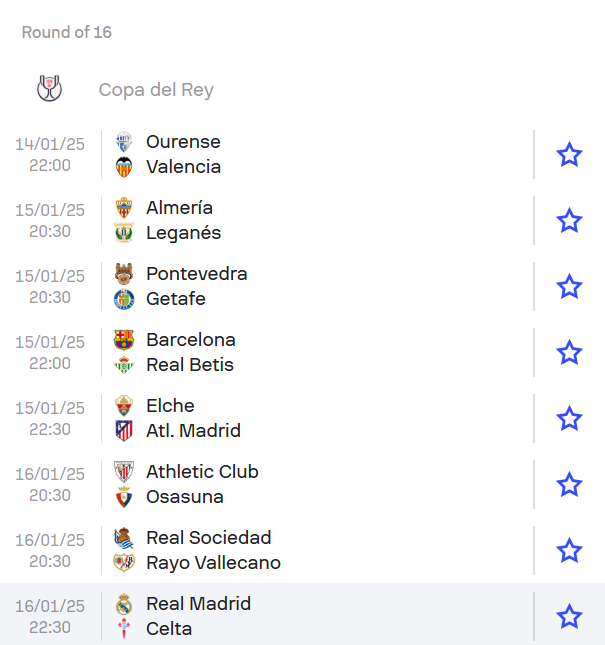Click the Atl. Madrid club crest
605x645 pixels.
point(124,431)
